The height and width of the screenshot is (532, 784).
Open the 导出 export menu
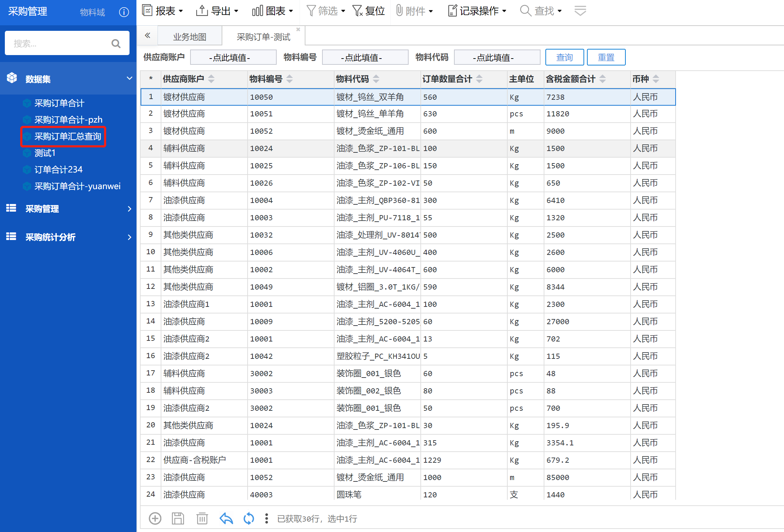pyautogui.click(x=217, y=11)
